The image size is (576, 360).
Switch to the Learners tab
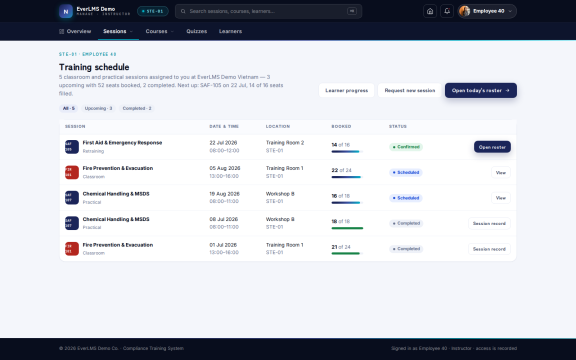click(230, 32)
